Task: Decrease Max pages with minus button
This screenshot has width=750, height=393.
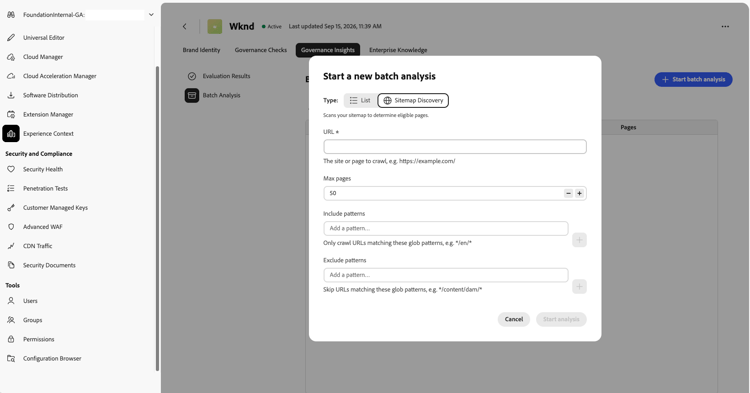Action: (x=568, y=193)
